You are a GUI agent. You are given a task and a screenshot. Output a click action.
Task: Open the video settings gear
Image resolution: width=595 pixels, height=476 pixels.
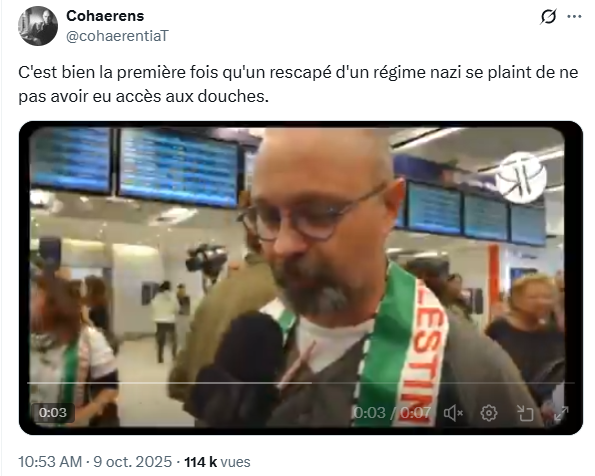coord(489,413)
